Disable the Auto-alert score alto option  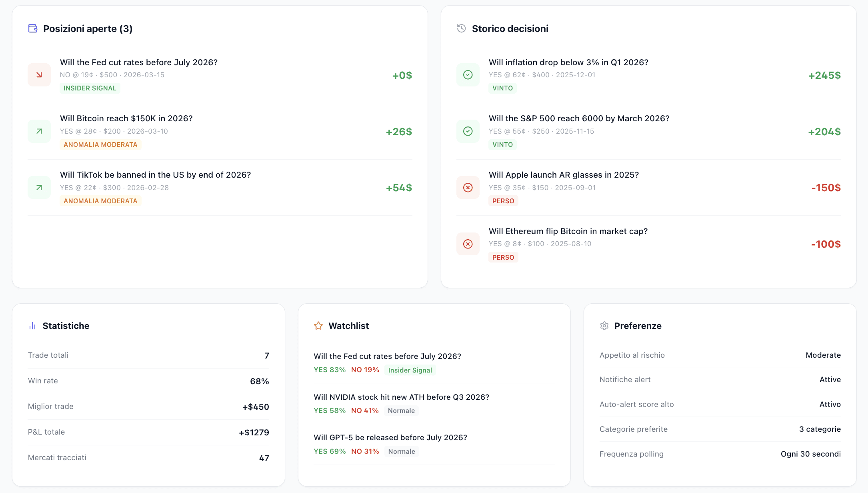click(830, 404)
